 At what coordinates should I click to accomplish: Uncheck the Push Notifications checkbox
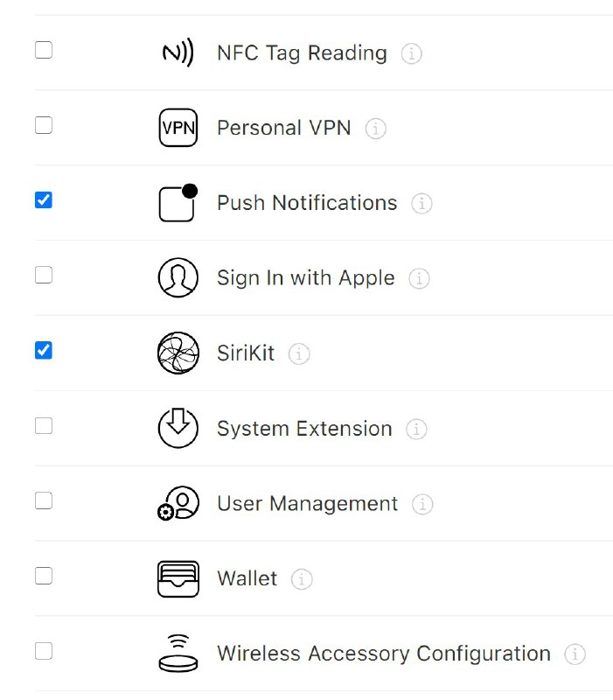point(44,200)
